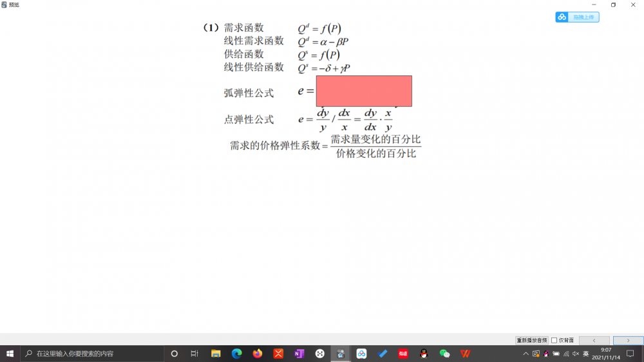Click the replay audio button (重新播放音频)
The height and width of the screenshot is (362, 644).
pos(531,340)
